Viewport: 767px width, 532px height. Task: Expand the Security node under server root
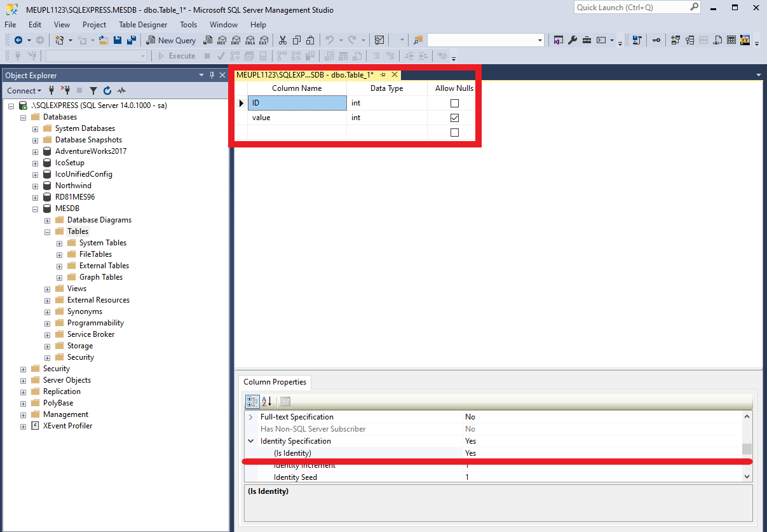point(24,369)
